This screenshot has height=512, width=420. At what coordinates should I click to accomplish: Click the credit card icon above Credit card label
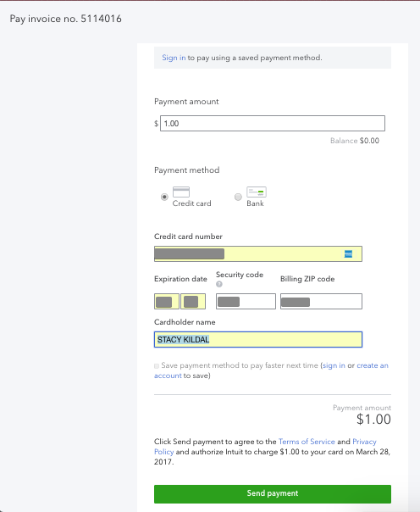pyautogui.click(x=181, y=192)
